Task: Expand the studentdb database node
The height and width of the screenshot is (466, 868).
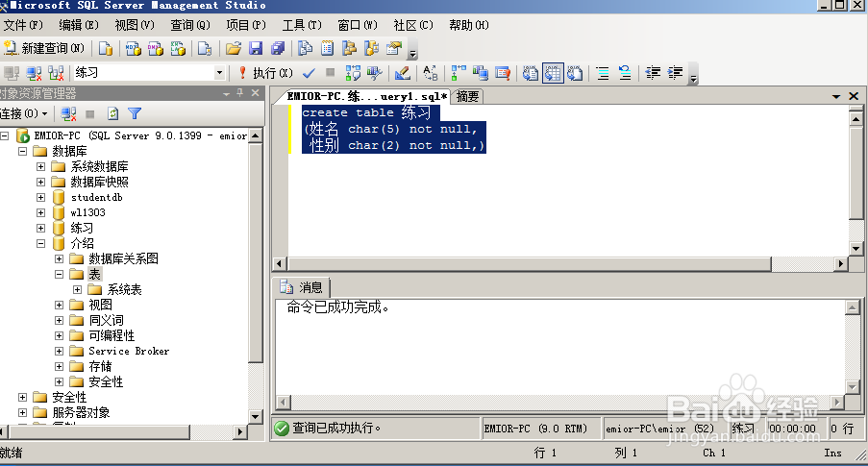Action: (40, 197)
